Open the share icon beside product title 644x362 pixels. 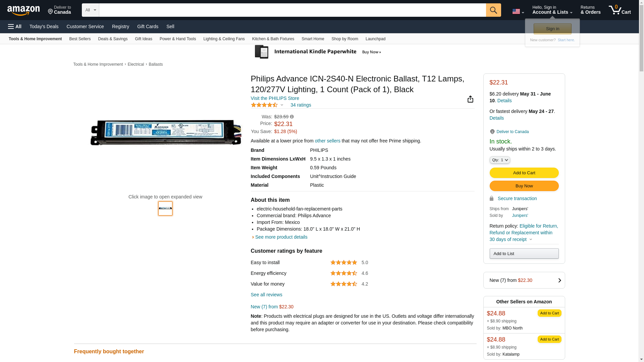click(470, 99)
